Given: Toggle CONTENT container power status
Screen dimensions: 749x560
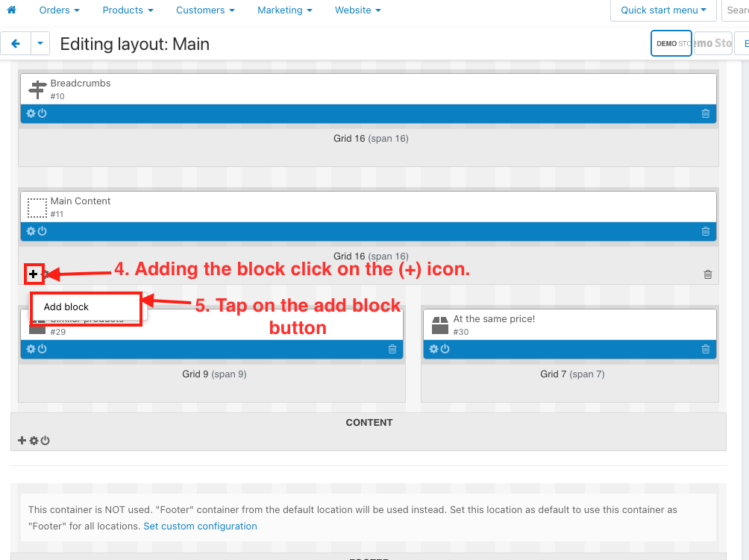Looking at the screenshot, I should [46, 441].
